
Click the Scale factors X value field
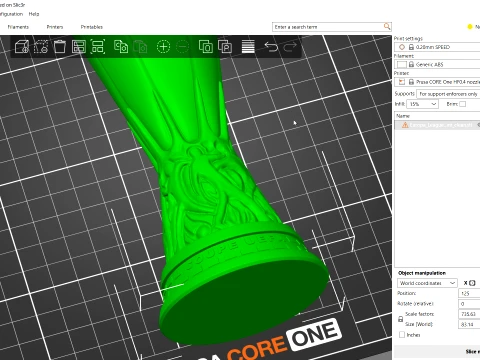point(470,314)
